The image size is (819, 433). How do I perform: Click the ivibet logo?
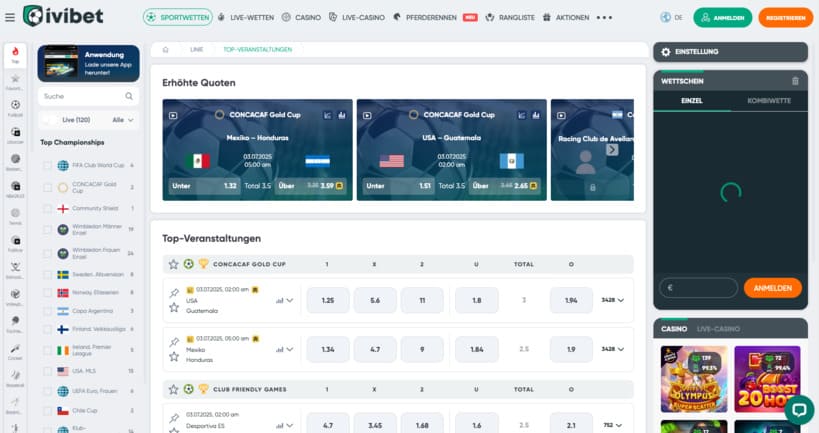click(x=63, y=16)
